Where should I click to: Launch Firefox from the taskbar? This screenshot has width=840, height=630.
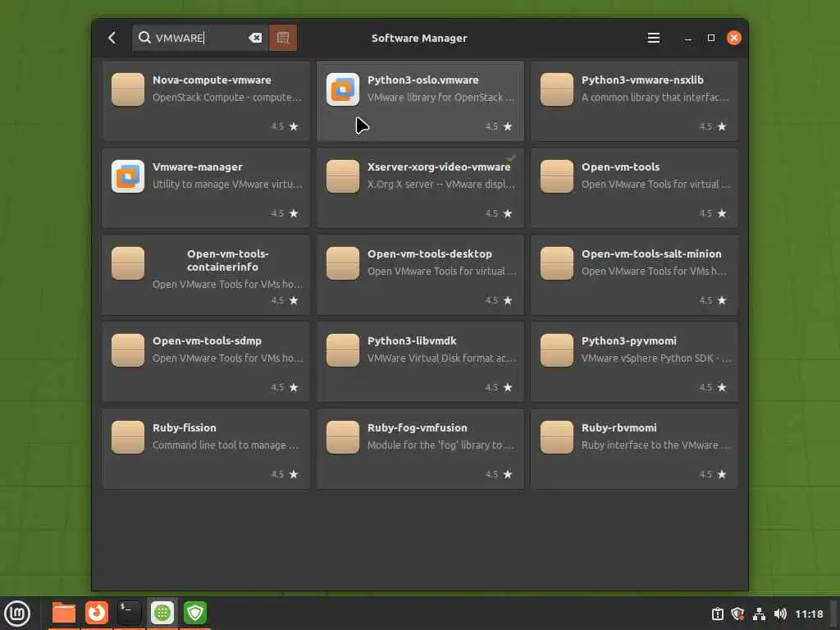(97, 613)
